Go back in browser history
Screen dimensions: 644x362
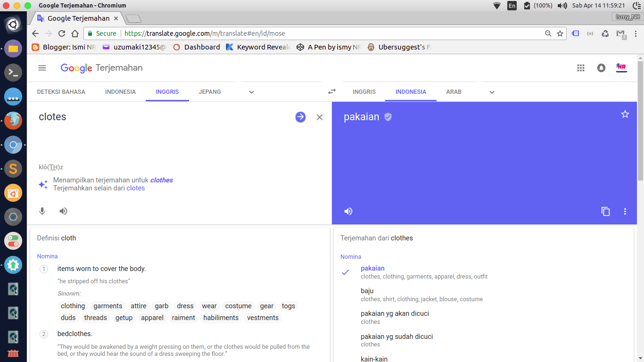tap(35, 33)
